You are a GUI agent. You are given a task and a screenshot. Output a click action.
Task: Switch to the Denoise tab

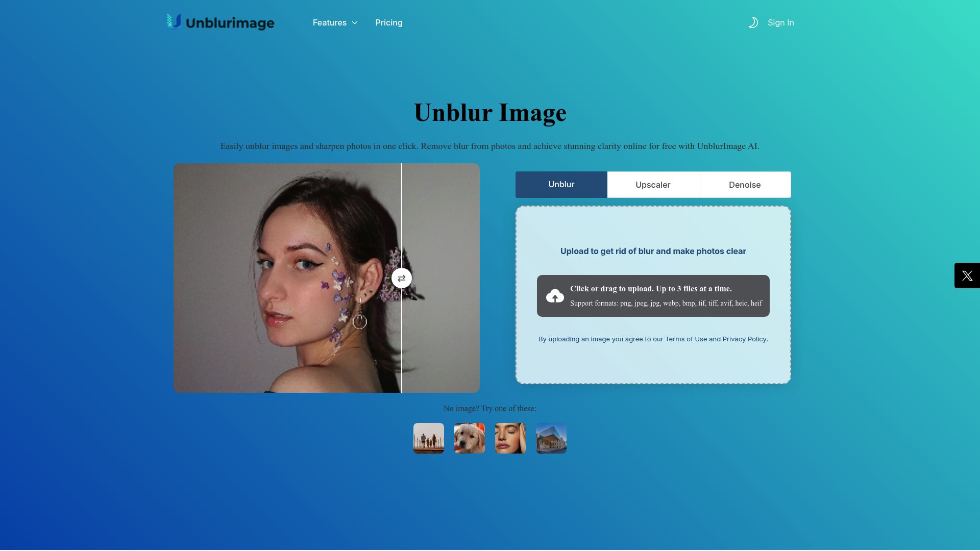745,184
